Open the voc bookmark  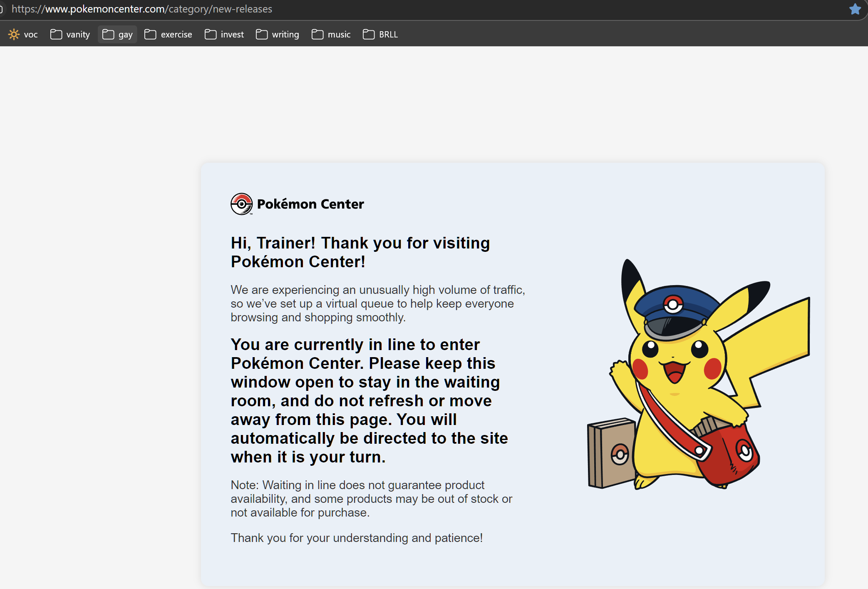[x=23, y=34]
